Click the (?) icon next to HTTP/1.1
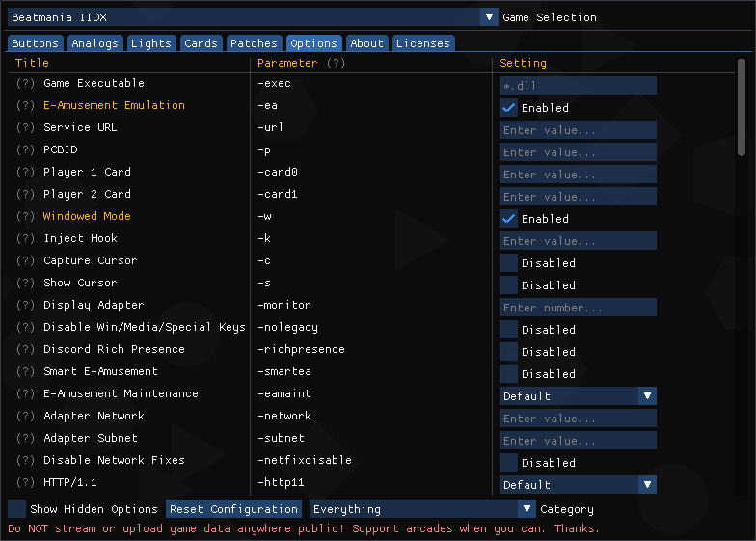The height and width of the screenshot is (541, 756). 25,483
